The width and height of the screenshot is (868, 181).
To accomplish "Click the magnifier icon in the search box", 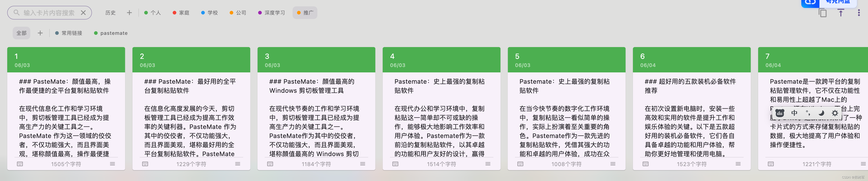I will pyautogui.click(x=16, y=12).
